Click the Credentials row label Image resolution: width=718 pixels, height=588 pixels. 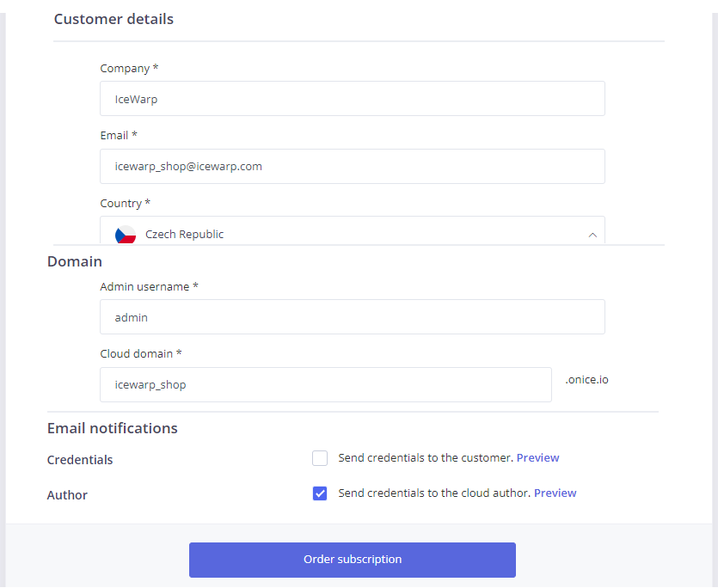80,460
